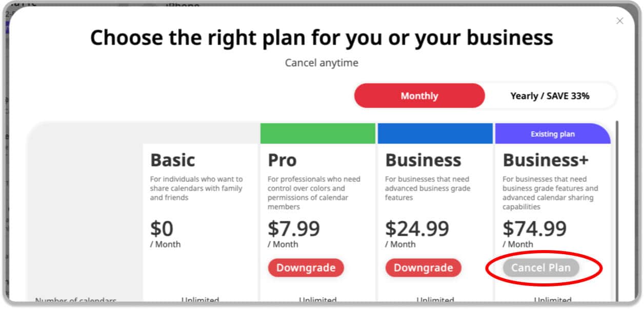Click the Existing plan badge on Business+
Viewport: 644px width, 309px height.
click(x=553, y=134)
